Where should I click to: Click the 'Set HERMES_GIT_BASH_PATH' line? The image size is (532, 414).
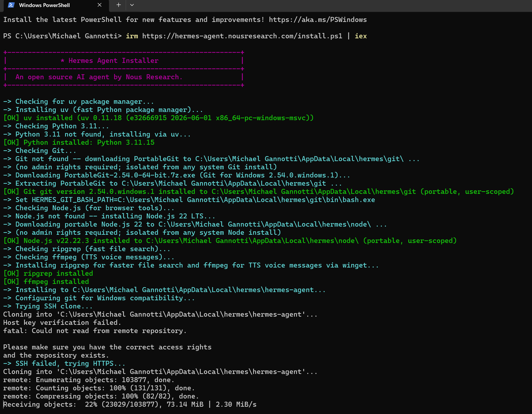(189, 200)
